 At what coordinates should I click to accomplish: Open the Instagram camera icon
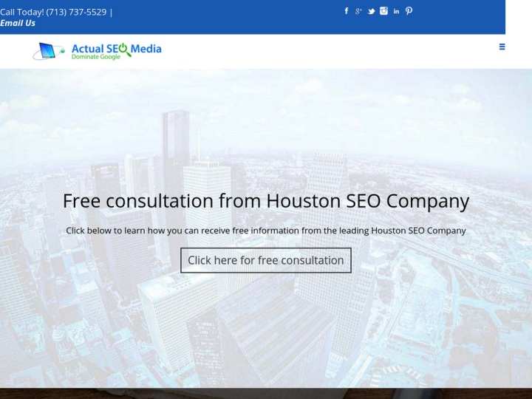(383, 11)
